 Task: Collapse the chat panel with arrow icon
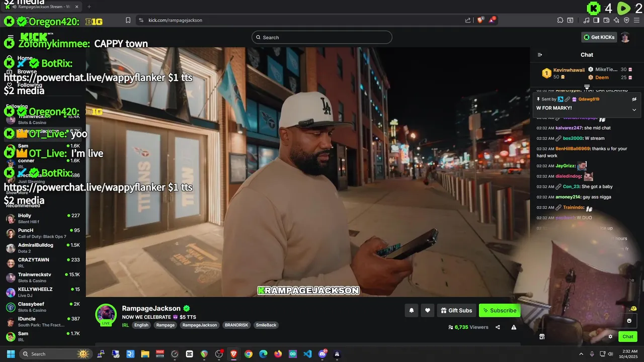pyautogui.click(x=540, y=55)
